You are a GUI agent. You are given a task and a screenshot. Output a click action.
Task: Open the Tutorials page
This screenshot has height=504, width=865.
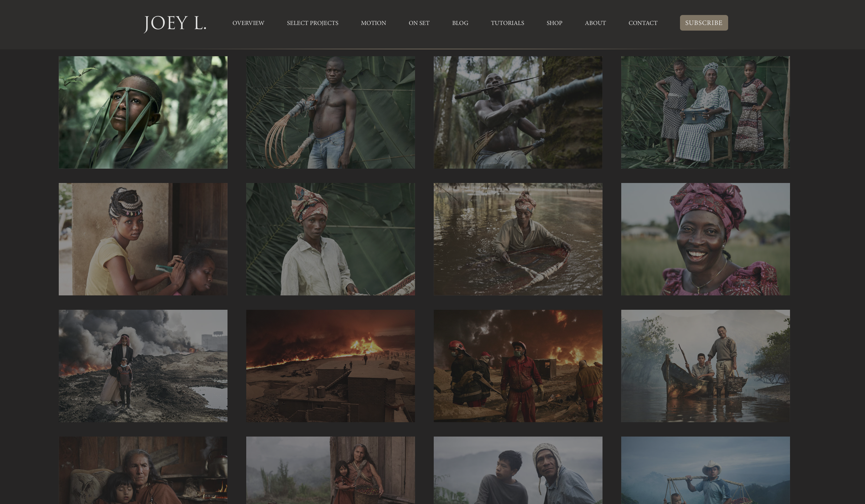tap(507, 23)
